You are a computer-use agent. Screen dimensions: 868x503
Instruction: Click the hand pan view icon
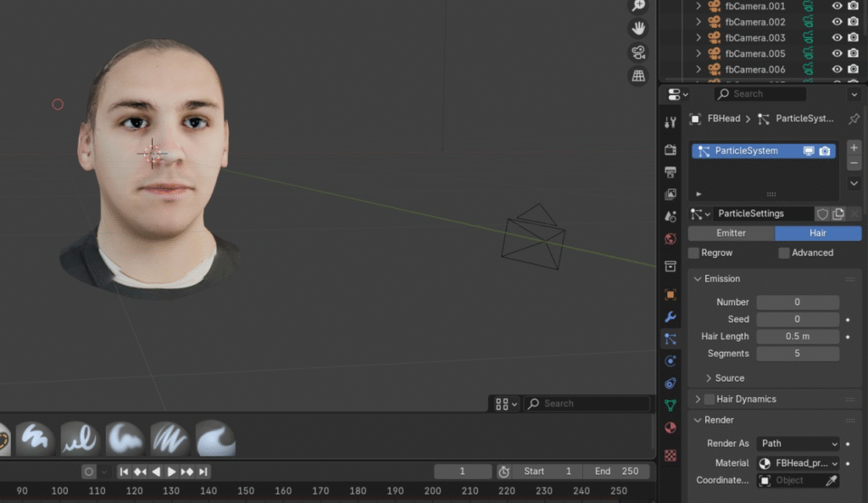click(638, 28)
